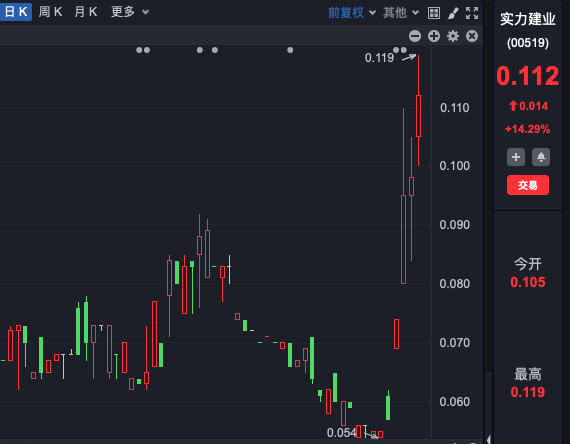Expand the 更多 dropdown
This screenshot has width=570, height=444.
point(130,12)
